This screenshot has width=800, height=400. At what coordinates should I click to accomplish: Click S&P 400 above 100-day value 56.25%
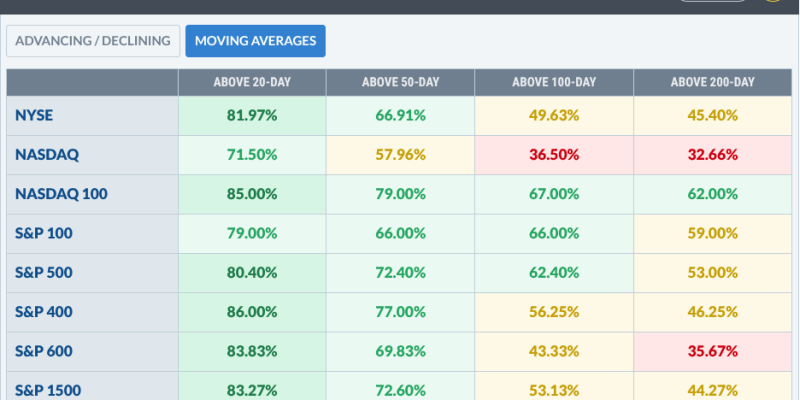(x=554, y=312)
